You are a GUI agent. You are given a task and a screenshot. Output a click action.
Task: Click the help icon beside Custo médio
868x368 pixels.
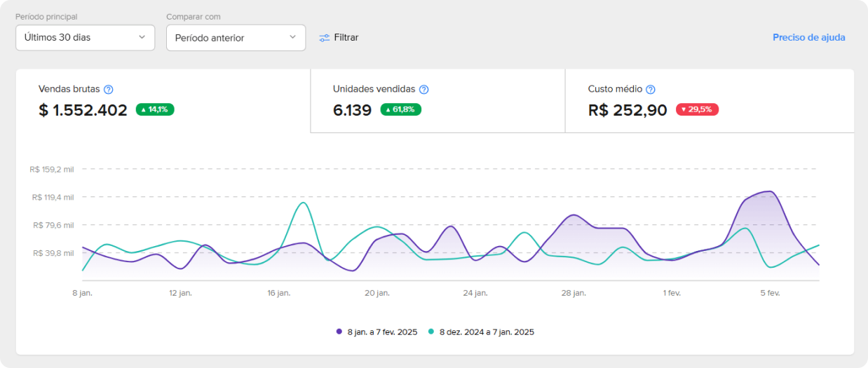(x=651, y=90)
